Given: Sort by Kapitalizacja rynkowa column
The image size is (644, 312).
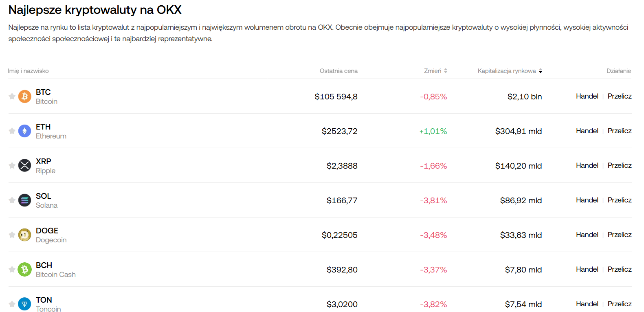Looking at the screenshot, I should (541, 71).
